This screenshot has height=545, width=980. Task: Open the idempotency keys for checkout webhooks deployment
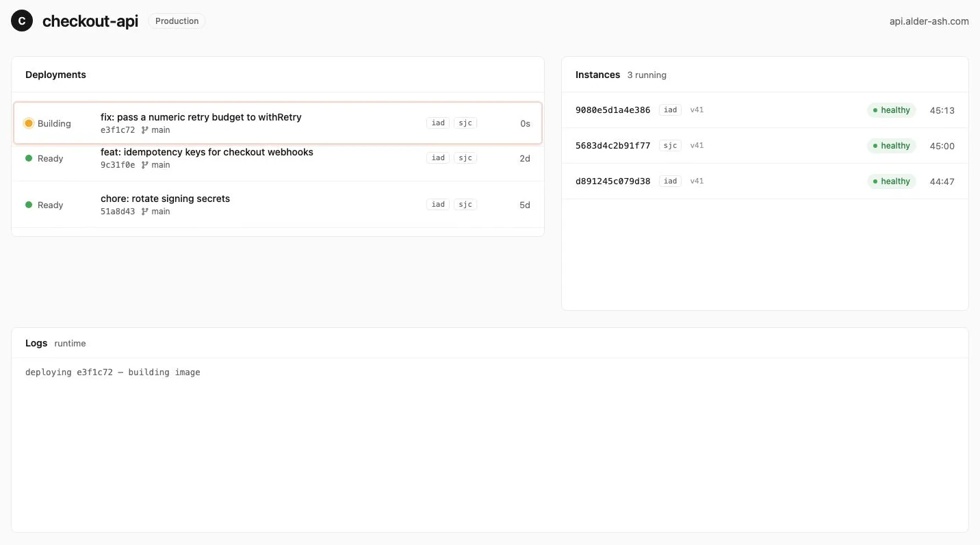tap(278, 158)
